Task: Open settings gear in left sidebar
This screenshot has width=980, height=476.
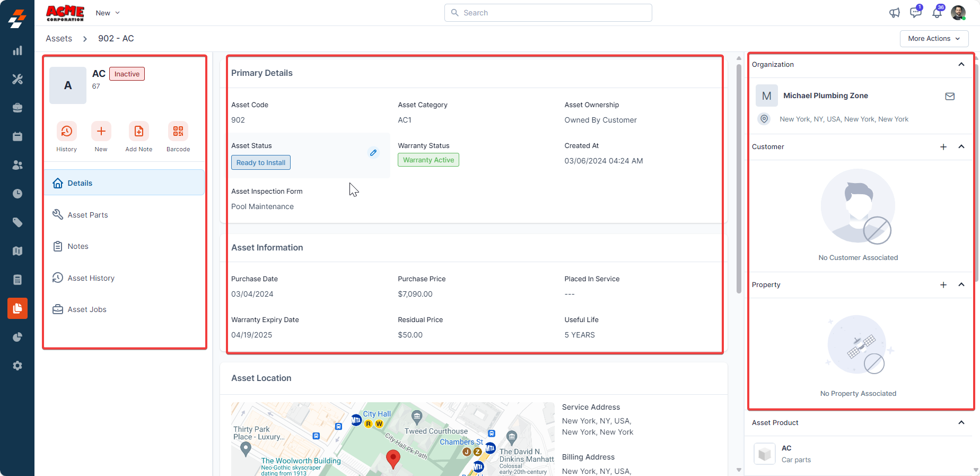Action: pyautogui.click(x=17, y=366)
